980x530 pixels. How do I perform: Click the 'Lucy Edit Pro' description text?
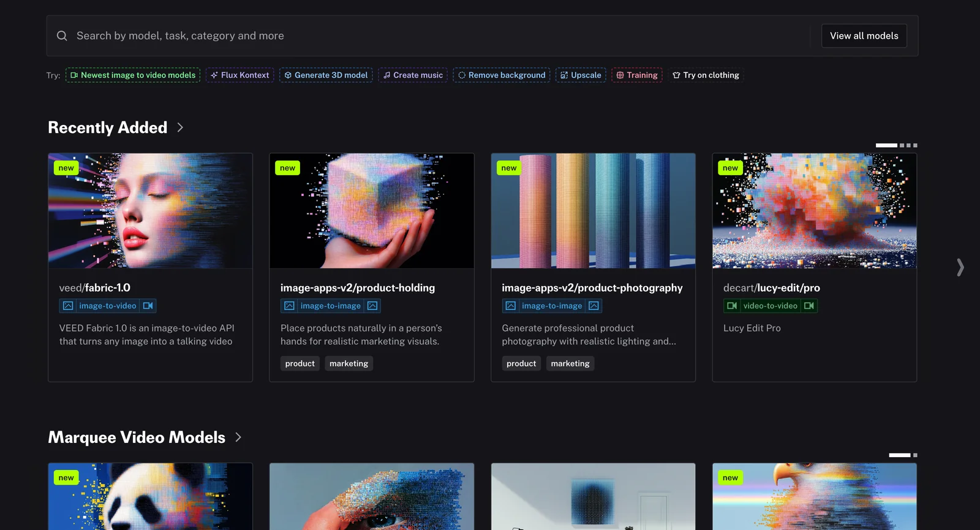pyautogui.click(x=752, y=328)
